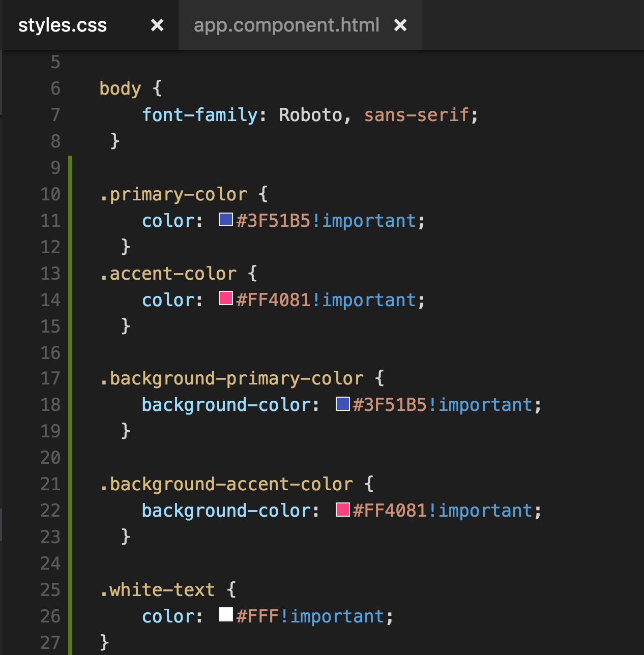This screenshot has width=644, height=655.
Task: Click the #FF4081 hex value on line 14
Action: pyautogui.click(x=273, y=300)
